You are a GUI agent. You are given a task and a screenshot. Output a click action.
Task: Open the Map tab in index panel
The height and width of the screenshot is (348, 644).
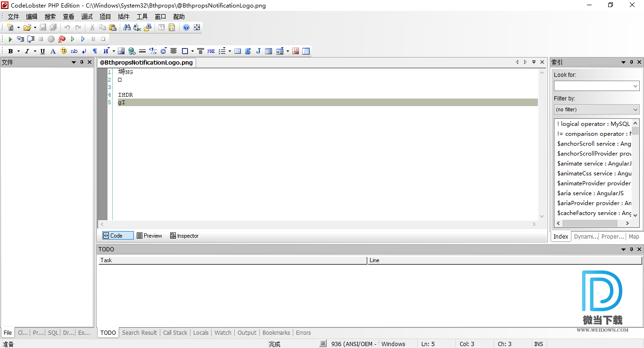point(634,237)
